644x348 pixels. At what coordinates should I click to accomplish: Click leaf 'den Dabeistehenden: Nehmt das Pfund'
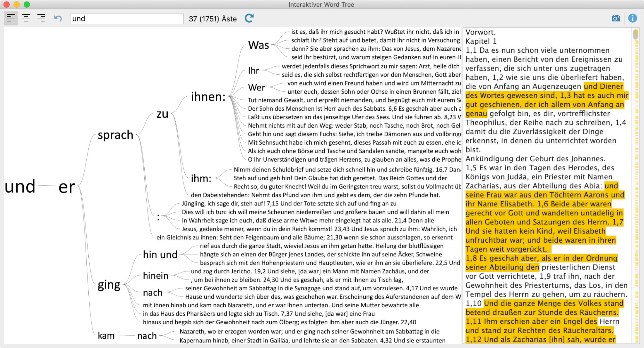(x=316, y=195)
